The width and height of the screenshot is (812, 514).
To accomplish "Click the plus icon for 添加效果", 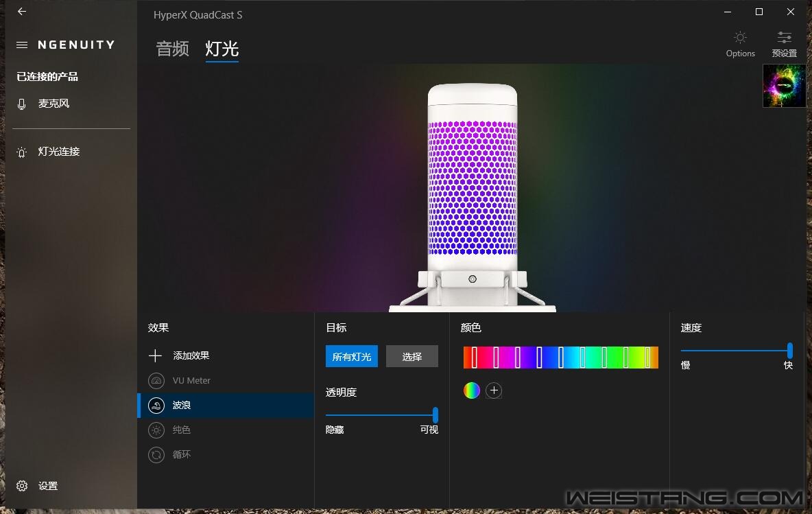I will pos(156,355).
